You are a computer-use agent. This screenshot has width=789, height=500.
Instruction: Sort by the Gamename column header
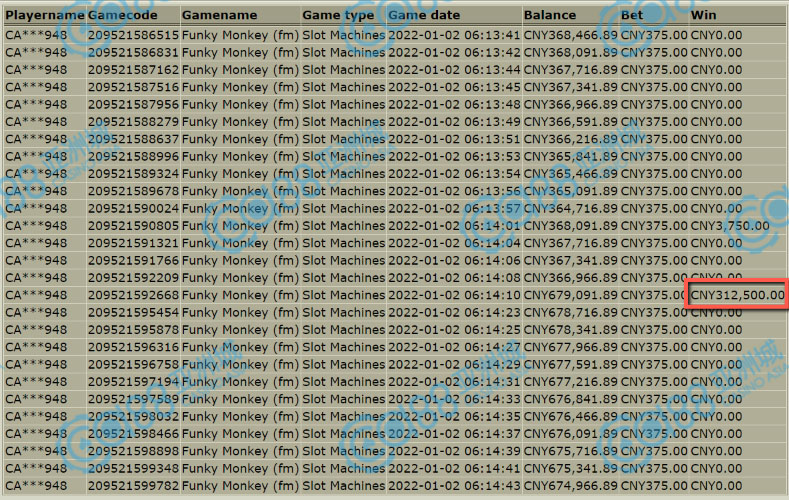pyautogui.click(x=219, y=15)
